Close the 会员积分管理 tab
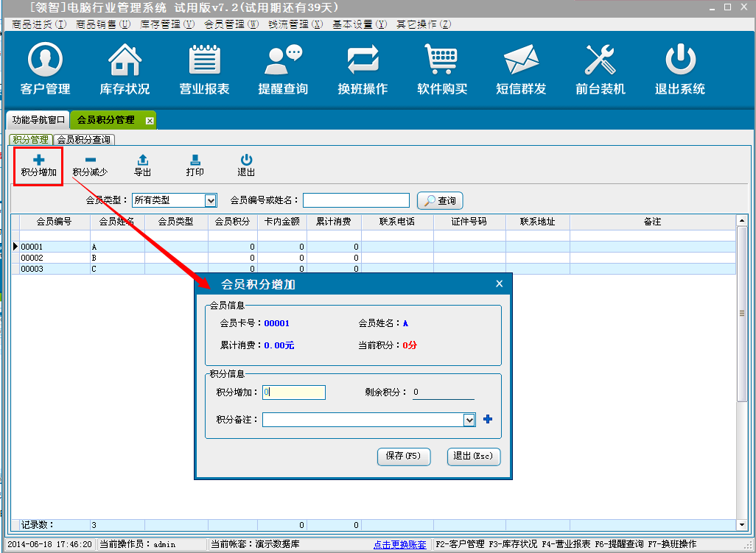Viewport: 756px width, 553px height. 150,120
